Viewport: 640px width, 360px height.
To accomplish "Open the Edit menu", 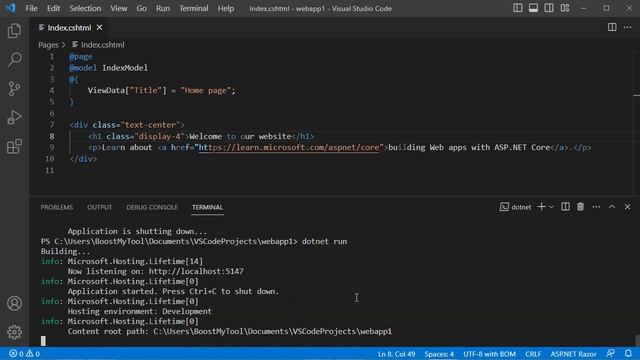I will pyautogui.click(x=53, y=8).
